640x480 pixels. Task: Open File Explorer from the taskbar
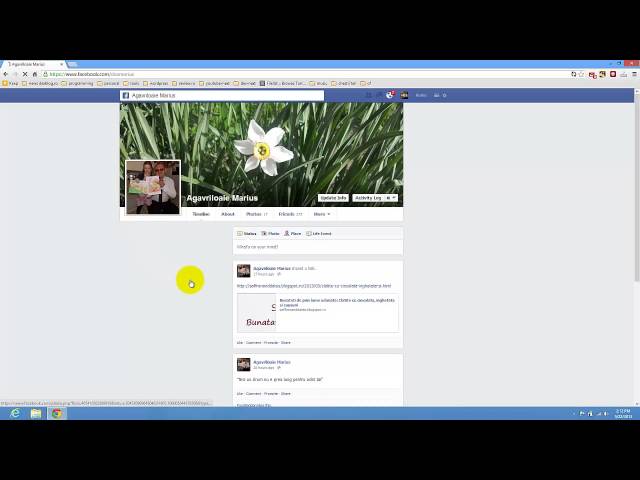[36, 413]
